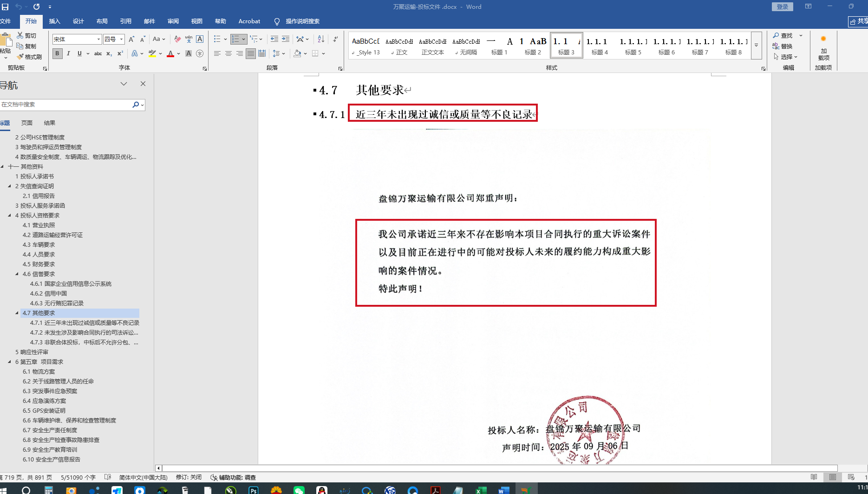Screen dimensions: 868x494
Task: Copy selection using the 复制 button
Action: 26,46
